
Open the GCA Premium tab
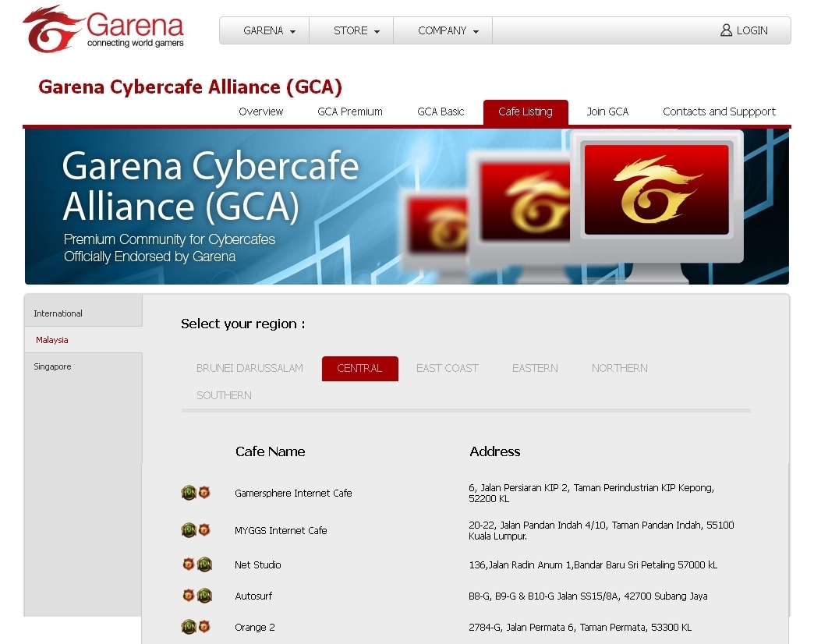tap(350, 111)
